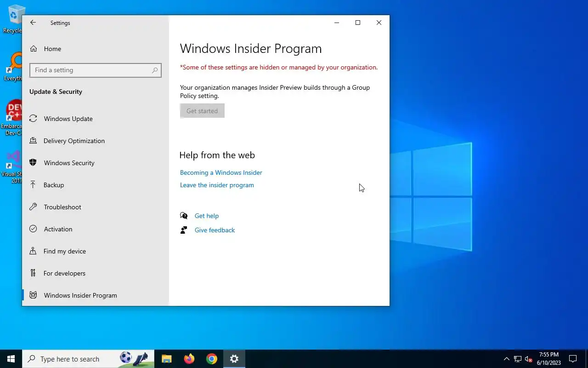Show hidden tray icons chevron
The image size is (588, 368).
coord(507,359)
